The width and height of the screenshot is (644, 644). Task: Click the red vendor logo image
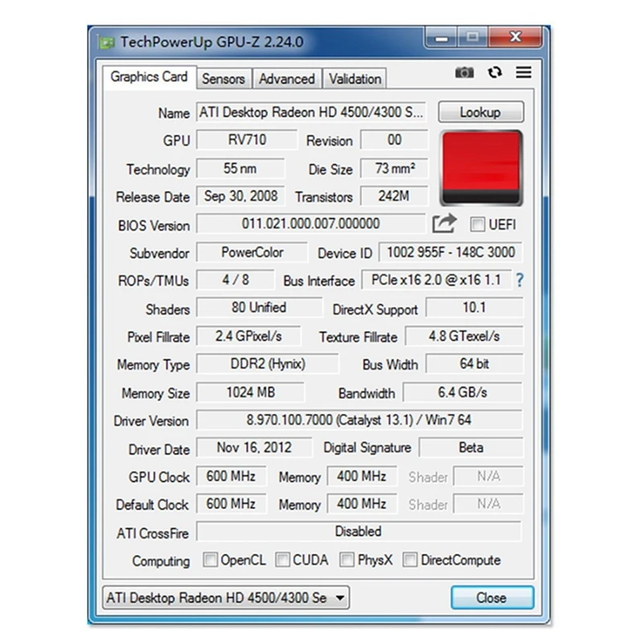(x=481, y=167)
